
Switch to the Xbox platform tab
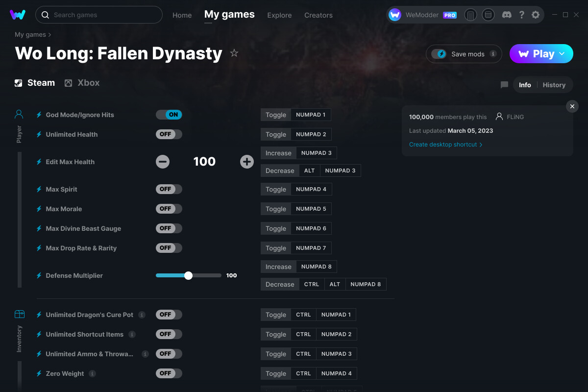(82, 83)
